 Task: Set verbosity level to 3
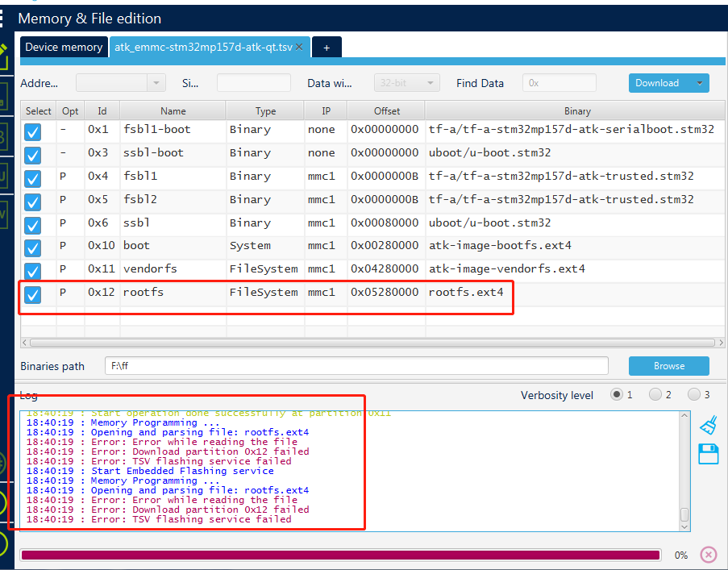pyautogui.click(x=693, y=394)
